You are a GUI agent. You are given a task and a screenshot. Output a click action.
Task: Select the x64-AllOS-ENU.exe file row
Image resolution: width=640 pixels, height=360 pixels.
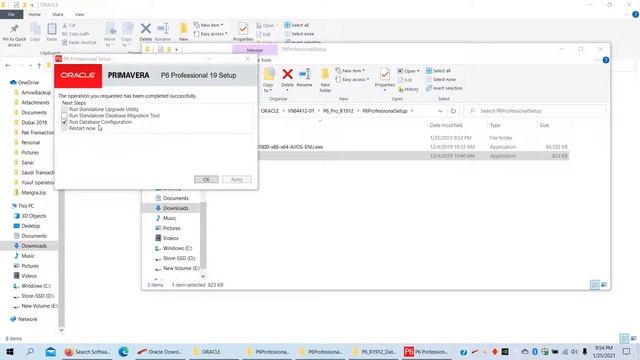[x=413, y=147]
